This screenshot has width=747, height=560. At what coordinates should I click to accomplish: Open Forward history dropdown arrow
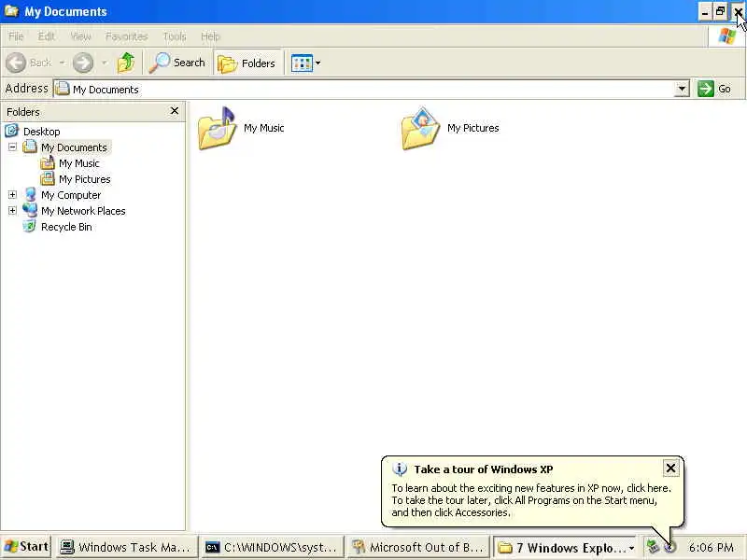(105, 63)
